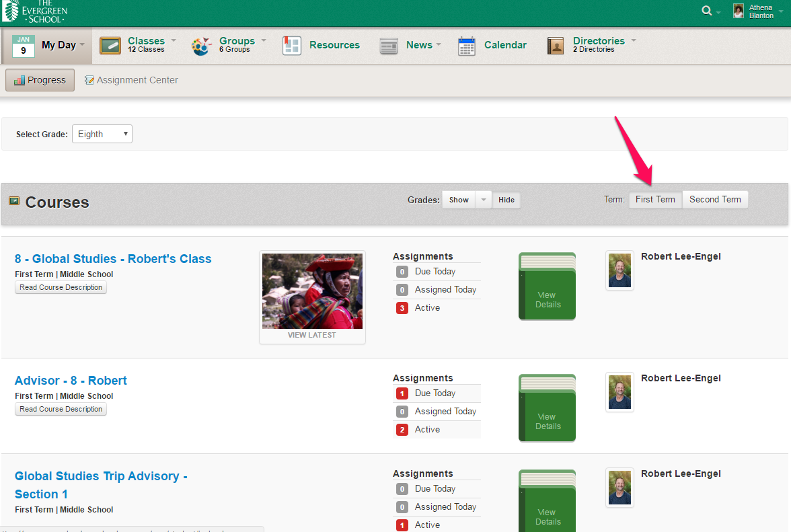The image size is (791, 532).
Task: Open Global Studies Trip Advisory - Section 1 link
Action: point(101,485)
